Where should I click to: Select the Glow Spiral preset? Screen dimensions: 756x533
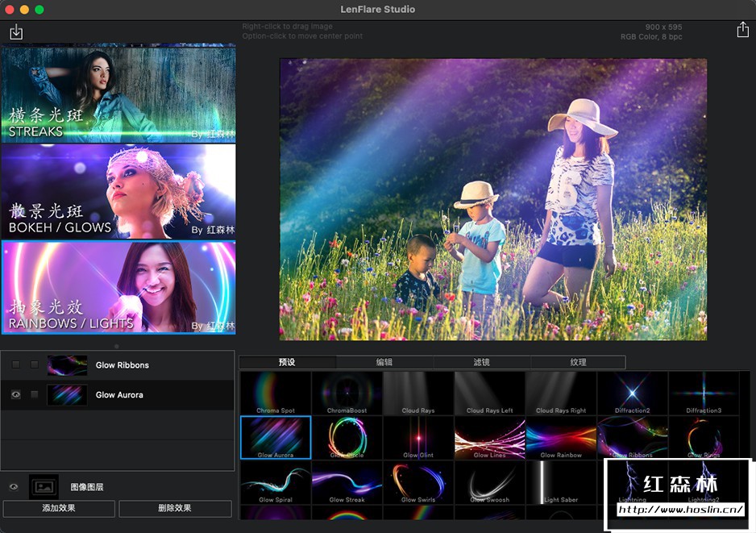[x=276, y=482]
